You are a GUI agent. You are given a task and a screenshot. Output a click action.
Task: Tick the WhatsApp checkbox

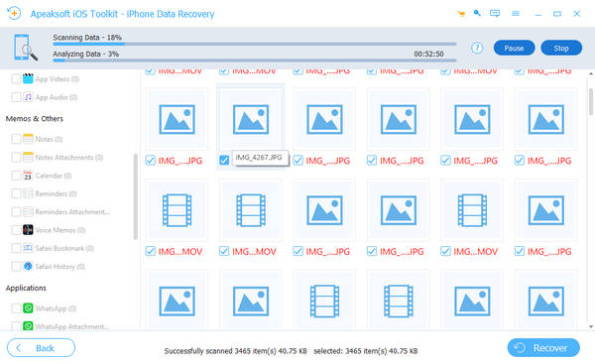coord(16,307)
